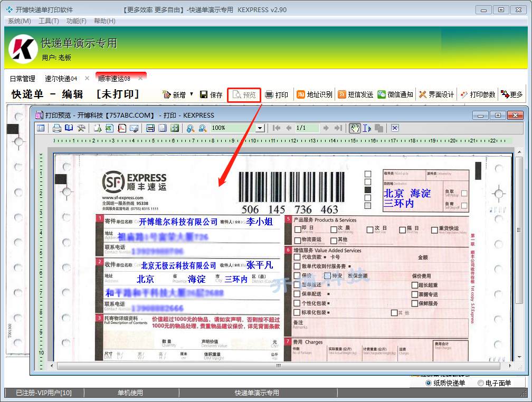Viewport: 532px width, 402px height.
Task: Select multiple pages view icon
Action: click(175, 128)
